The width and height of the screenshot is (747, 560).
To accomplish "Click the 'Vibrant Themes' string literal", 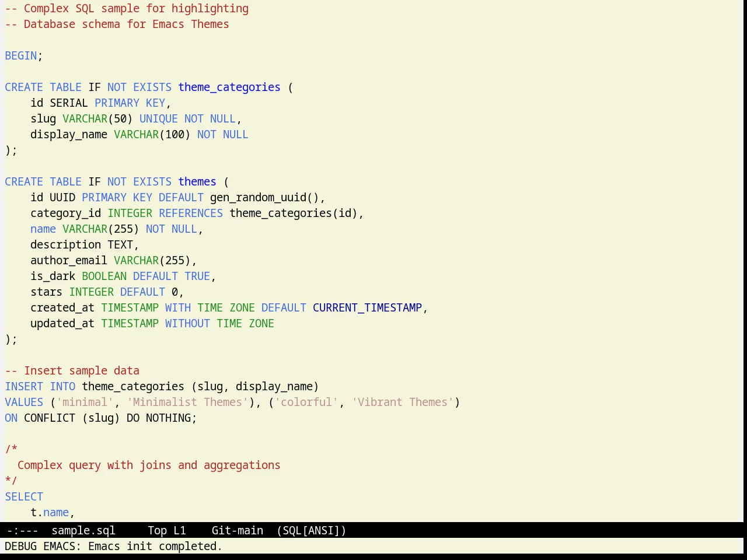I will pos(403,402).
